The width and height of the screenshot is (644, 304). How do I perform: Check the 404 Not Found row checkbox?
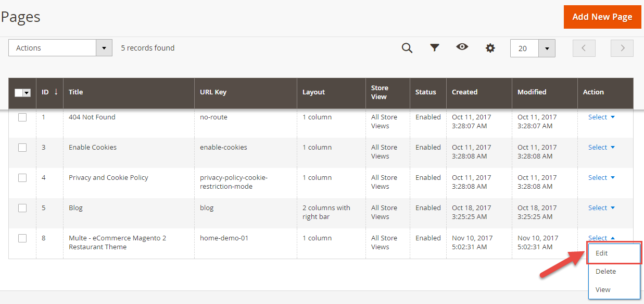(22, 117)
